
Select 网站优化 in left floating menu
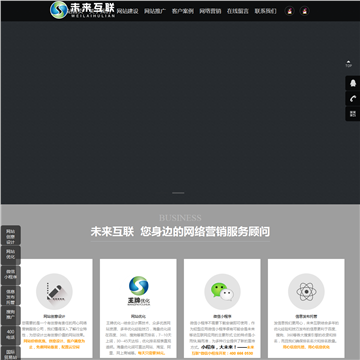[x=11, y=255]
